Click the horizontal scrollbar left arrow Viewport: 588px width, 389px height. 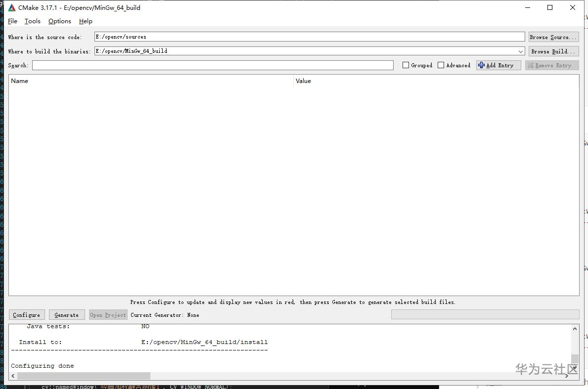point(13,376)
